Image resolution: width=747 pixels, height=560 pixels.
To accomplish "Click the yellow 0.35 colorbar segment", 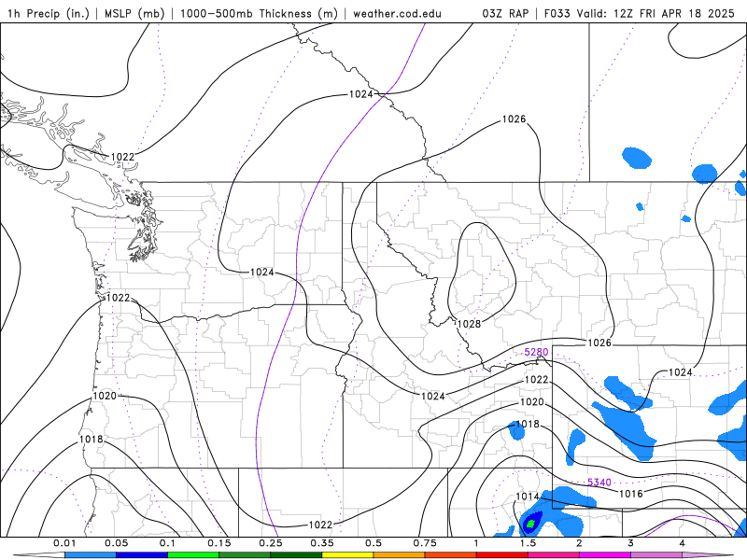I will pos(347,554).
